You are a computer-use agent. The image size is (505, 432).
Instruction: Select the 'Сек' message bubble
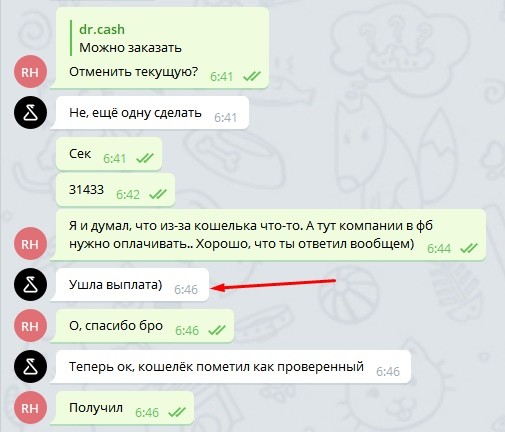tap(109, 154)
